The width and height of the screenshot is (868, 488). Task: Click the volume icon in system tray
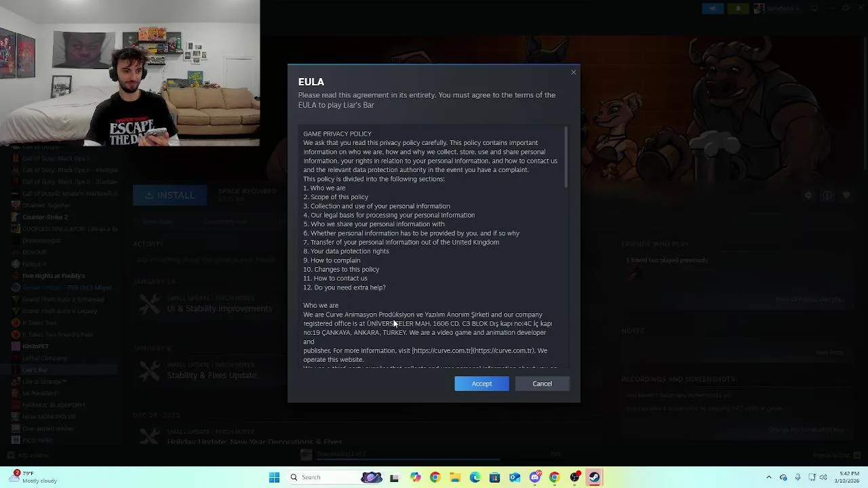(825, 477)
